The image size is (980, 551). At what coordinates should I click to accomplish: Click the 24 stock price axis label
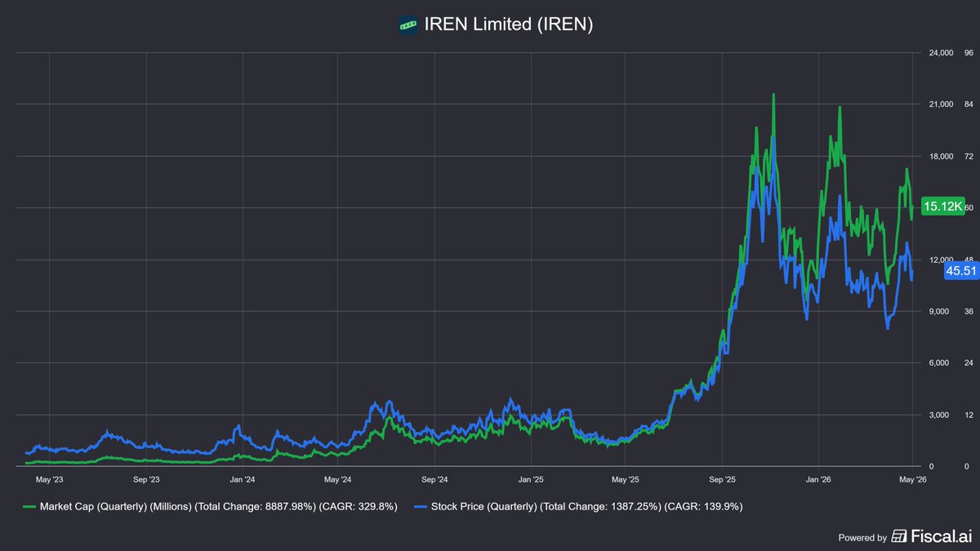point(969,362)
